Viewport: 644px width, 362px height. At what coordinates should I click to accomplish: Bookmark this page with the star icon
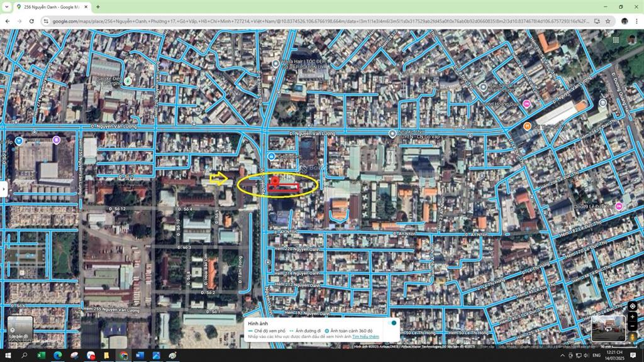608,21
